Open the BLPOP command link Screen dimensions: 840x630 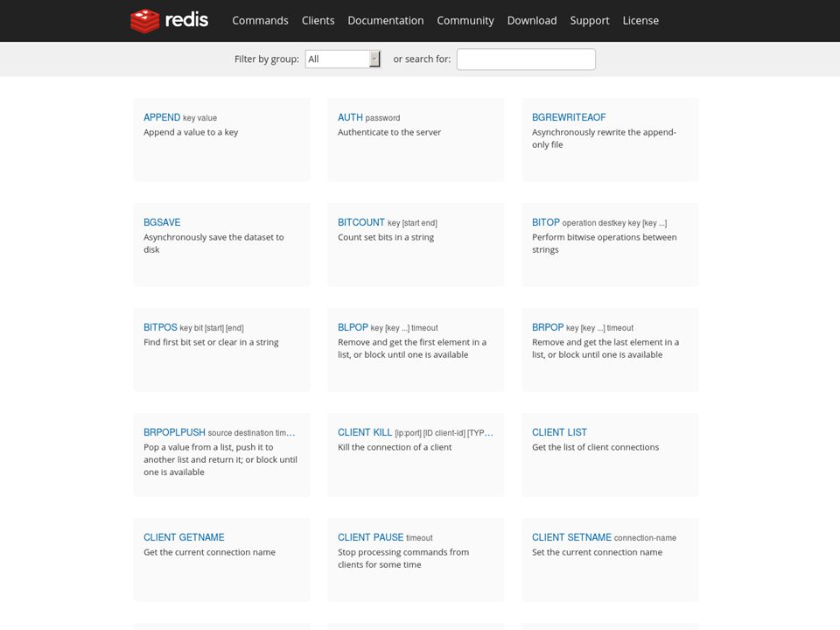[353, 327]
